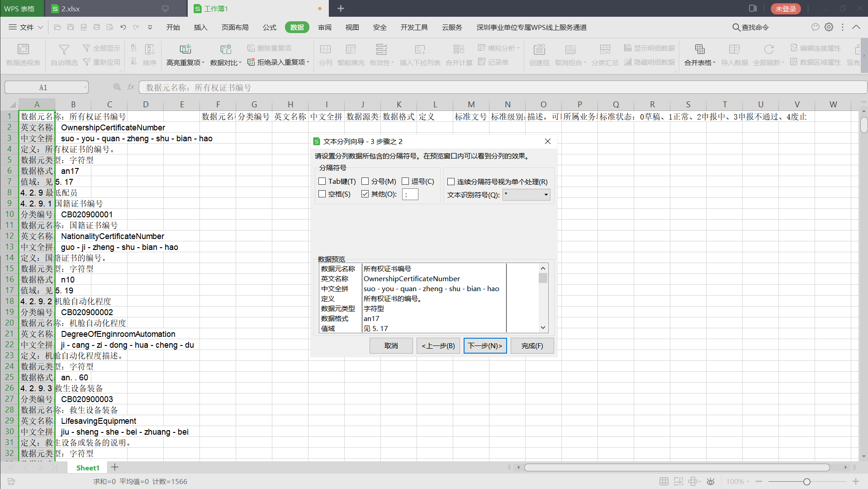Click <上一步(B) to go back

click(438, 345)
